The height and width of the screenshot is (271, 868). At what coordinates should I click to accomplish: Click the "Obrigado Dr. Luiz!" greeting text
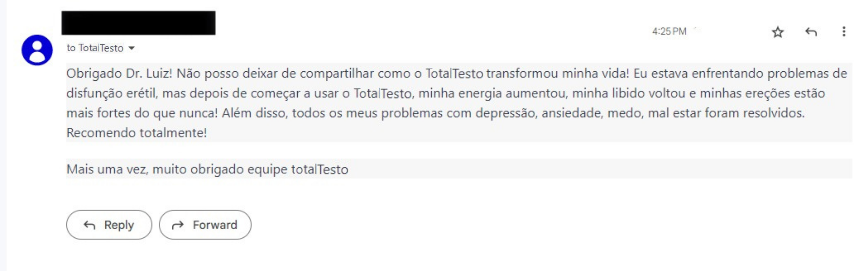[x=119, y=74]
